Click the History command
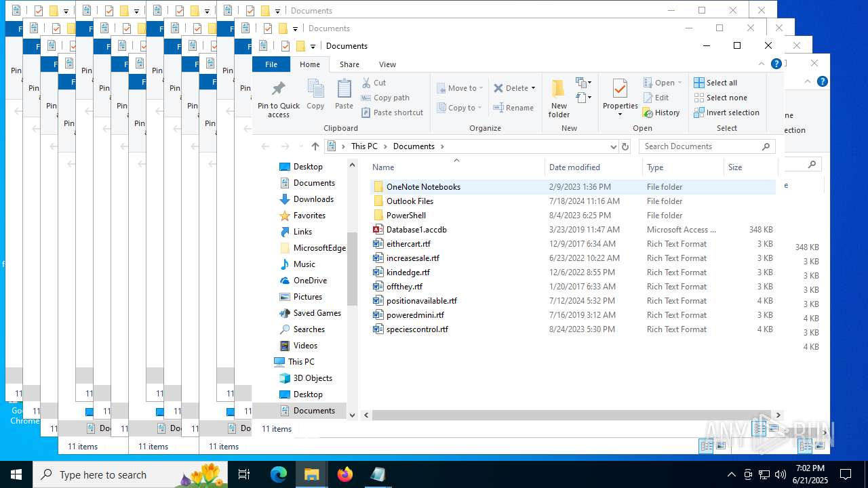 click(661, 113)
